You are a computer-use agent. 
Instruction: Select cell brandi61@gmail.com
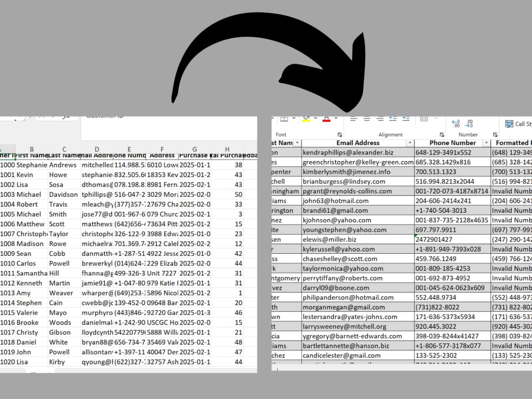coord(358,210)
